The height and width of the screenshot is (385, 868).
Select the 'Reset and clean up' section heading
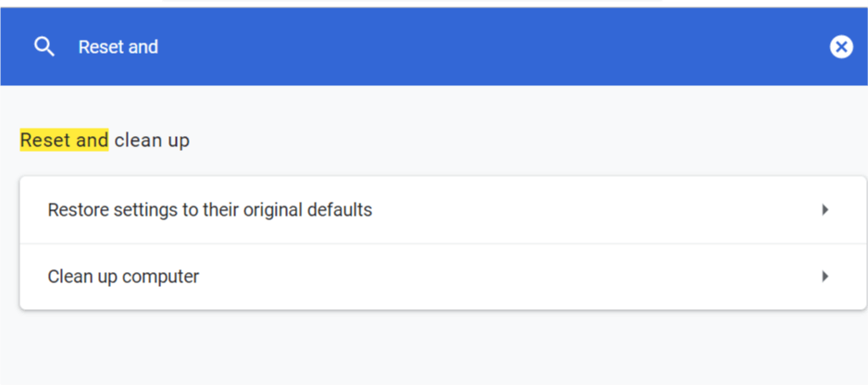coord(105,141)
